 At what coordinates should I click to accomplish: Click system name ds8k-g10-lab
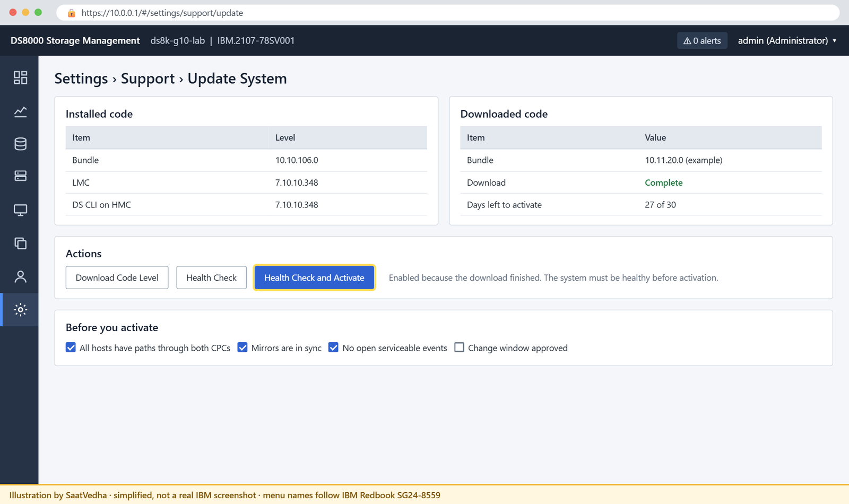178,41
